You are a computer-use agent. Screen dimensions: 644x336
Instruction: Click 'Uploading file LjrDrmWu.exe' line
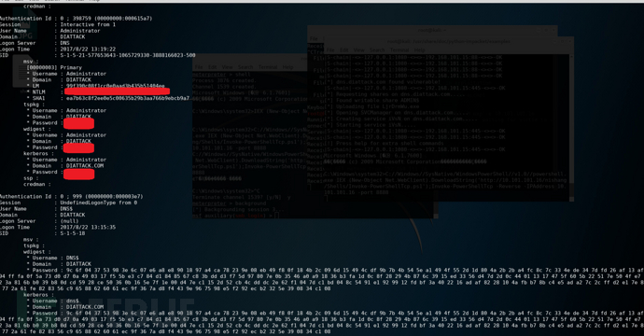(372, 106)
